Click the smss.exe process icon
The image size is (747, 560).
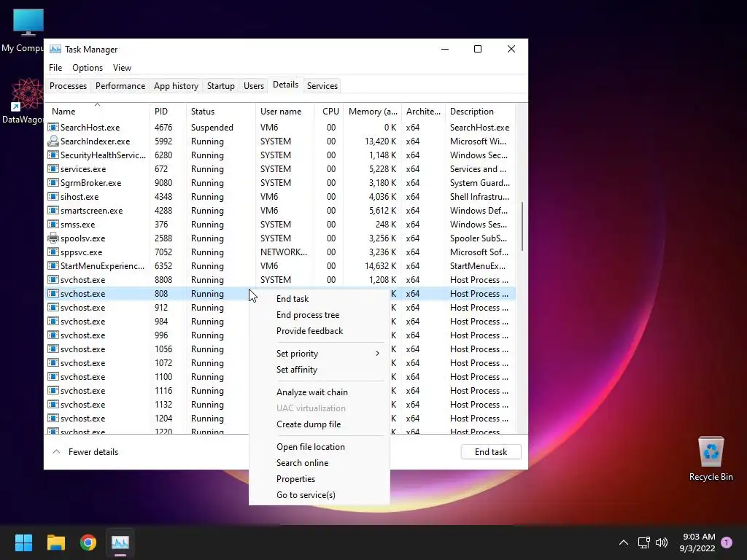pos(53,225)
